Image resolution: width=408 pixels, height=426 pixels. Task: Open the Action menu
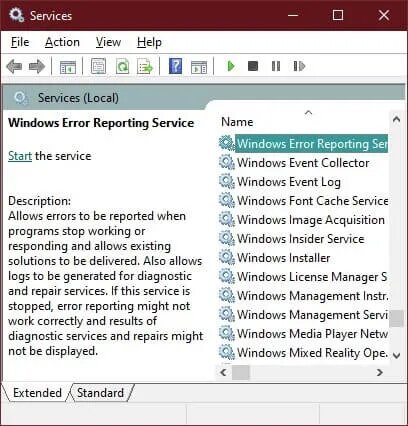[62, 42]
